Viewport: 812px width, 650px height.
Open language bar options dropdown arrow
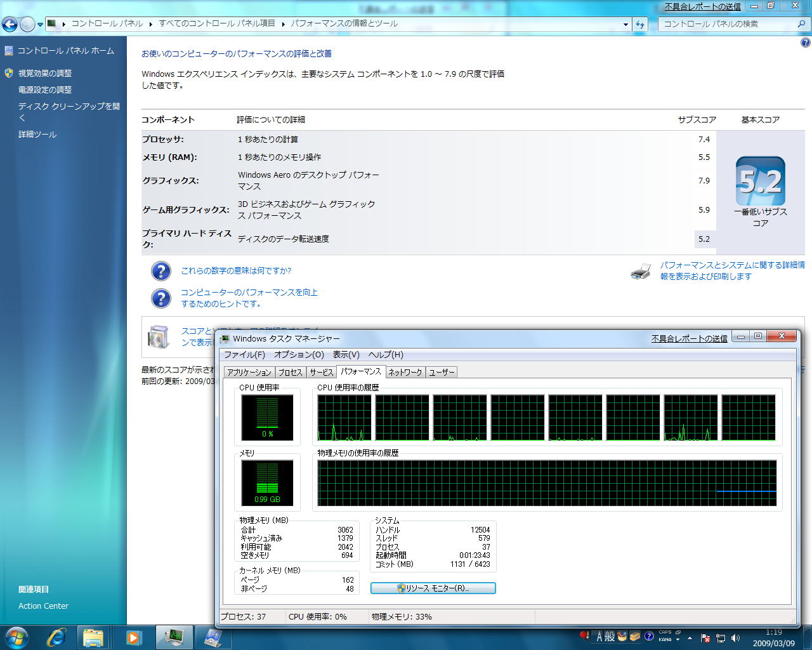click(x=678, y=640)
